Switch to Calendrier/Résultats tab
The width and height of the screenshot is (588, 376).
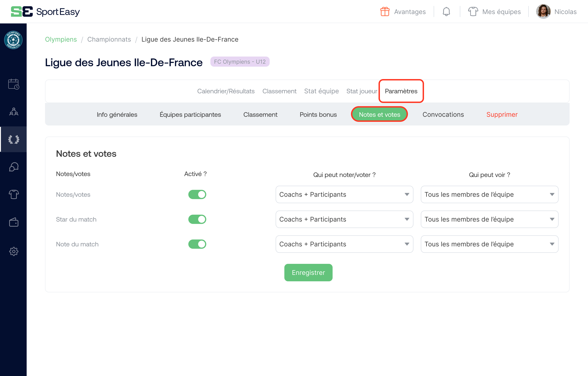[226, 91]
